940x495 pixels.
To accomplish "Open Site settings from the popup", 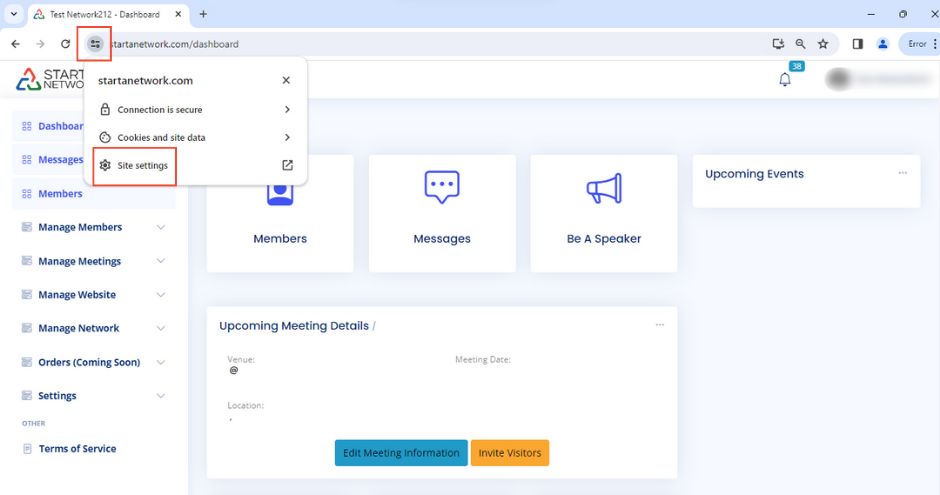I will [x=142, y=166].
